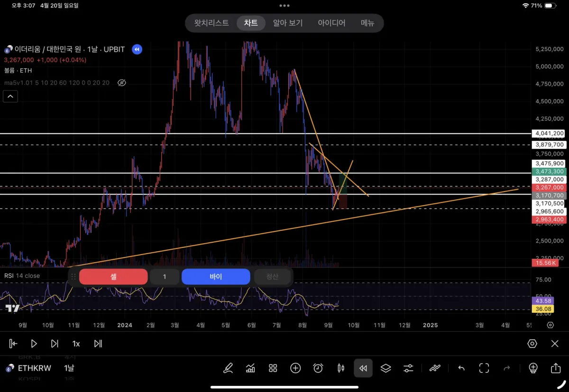This screenshot has height=392, width=569.
Task: Change candlestick chart type icon
Action: (x=340, y=368)
